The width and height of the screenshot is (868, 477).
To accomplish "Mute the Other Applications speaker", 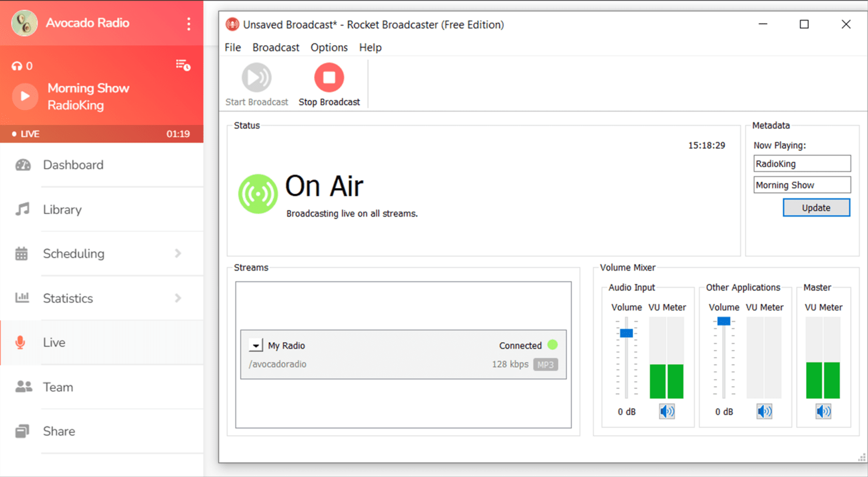I will pos(764,411).
